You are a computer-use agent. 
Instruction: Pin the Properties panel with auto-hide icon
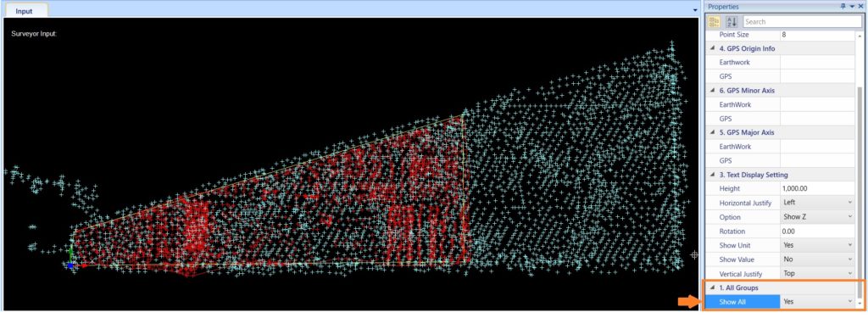click(843, 6)
